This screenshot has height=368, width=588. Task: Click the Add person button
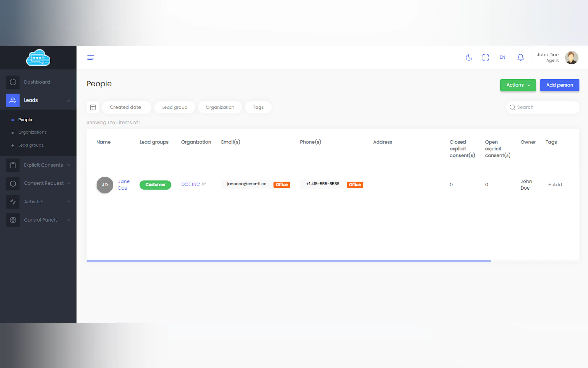(559, 85)
